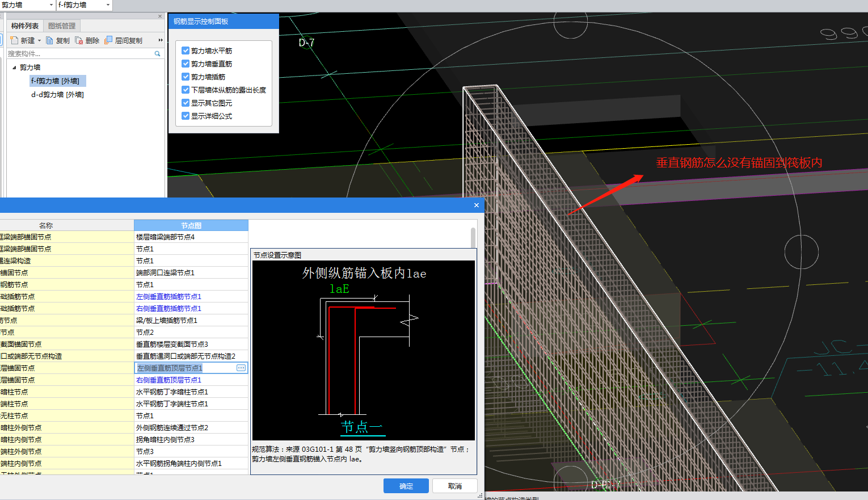The width and height of the screenshot is (868, 500).
Task: Click the D-7 axis label in viewport
Action: coord(306,43)
